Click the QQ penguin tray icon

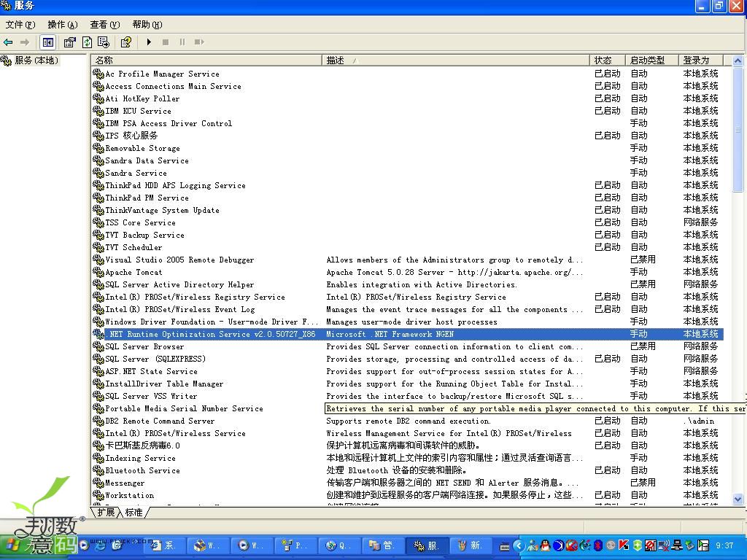544,545
